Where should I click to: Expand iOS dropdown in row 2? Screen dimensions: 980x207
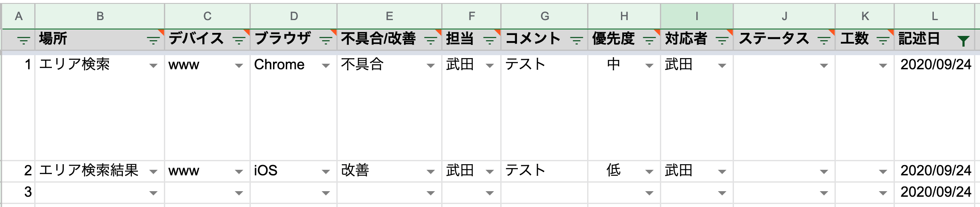326,172
